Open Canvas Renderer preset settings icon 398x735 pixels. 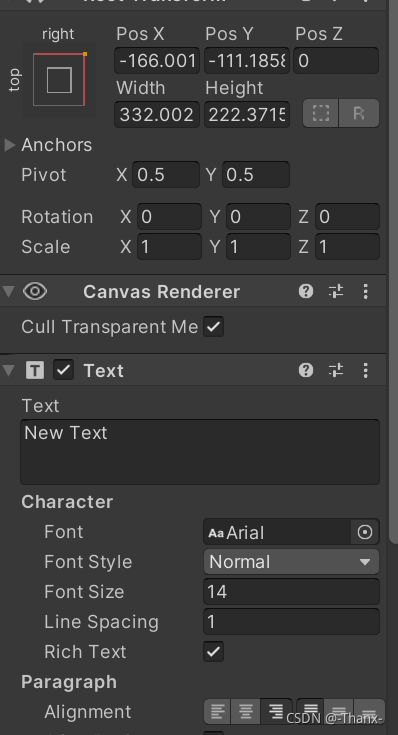pos(336,292)
